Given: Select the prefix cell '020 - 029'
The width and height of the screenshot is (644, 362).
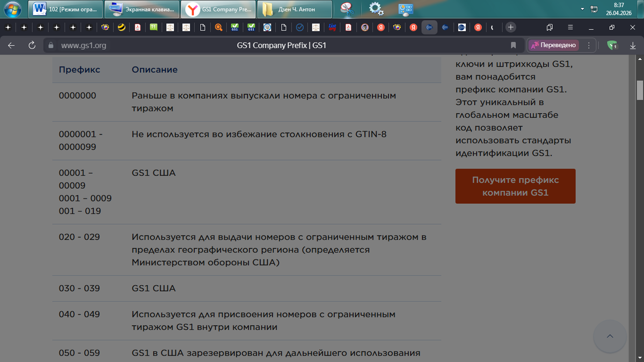Looking at the screenshot, I should point(79,237).
